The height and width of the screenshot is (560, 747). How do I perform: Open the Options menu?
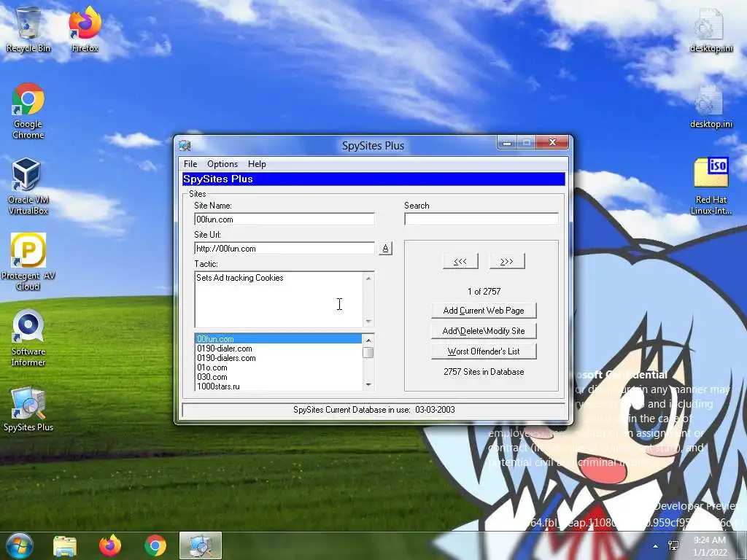[x=222, y=164]
